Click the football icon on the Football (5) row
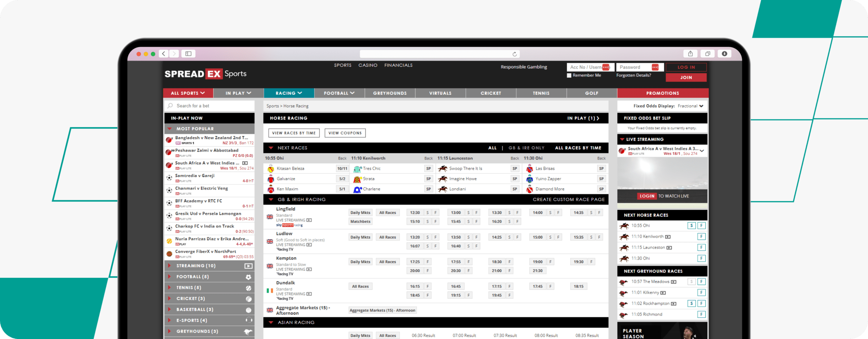The height and width of the screenshot is (339, 868). pos(248,277)
